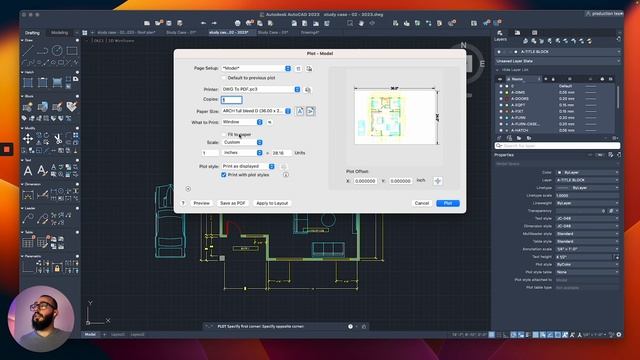Click the question mark help button
The width and height of the screenshot is (640, 360).
click(x=183, y=203)
